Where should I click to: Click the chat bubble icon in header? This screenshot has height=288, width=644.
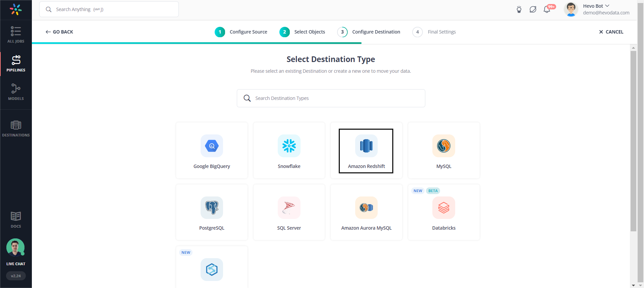[533, 9]
